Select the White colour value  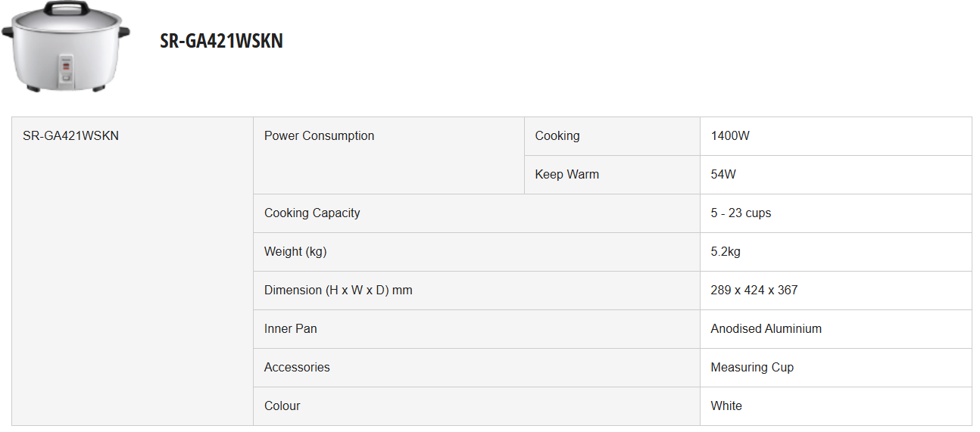pyautogui.click(x=726, y=406)
